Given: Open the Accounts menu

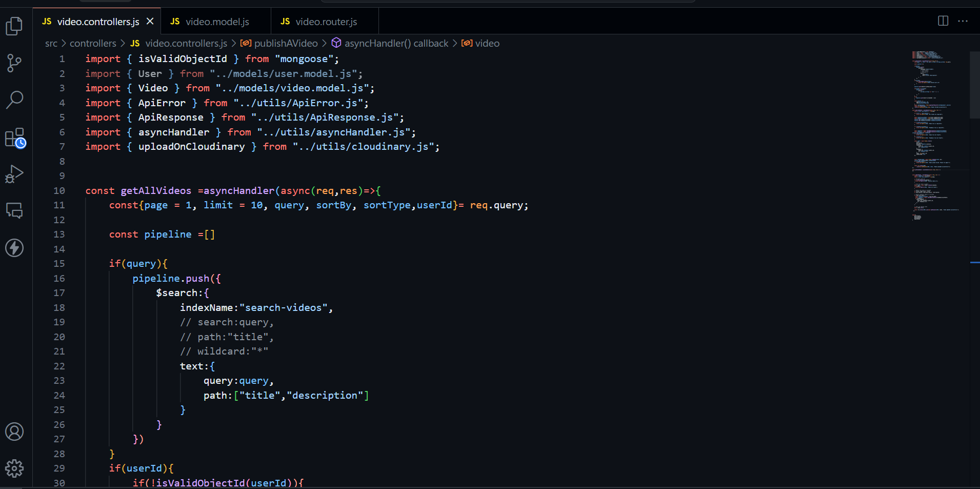Looking at the screenshot, I should point(14,432).
